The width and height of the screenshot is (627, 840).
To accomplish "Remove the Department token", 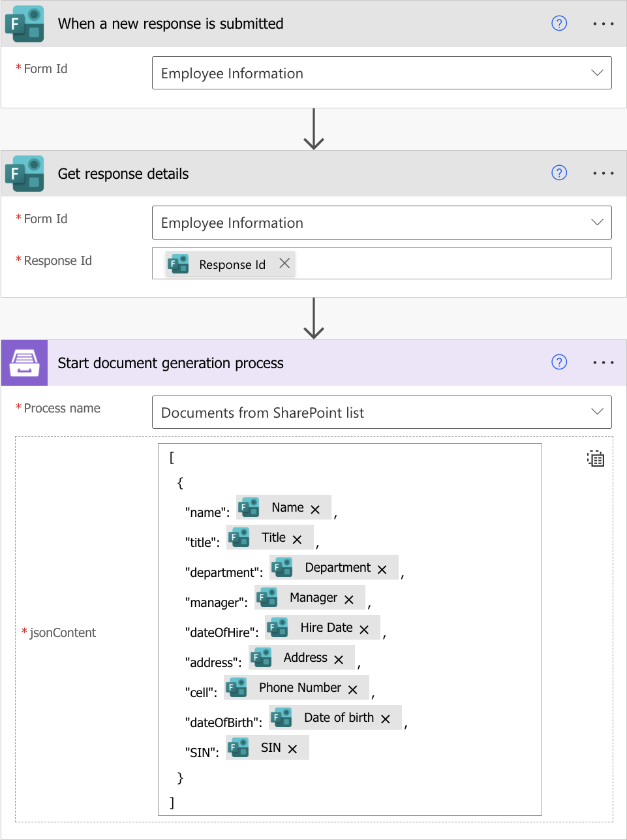I will 382,569.
